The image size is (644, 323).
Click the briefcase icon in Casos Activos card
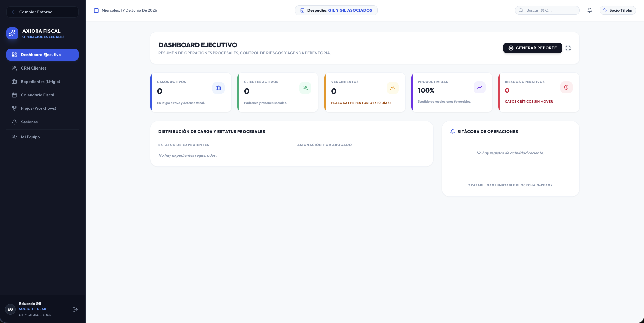(x=218, y=88)
